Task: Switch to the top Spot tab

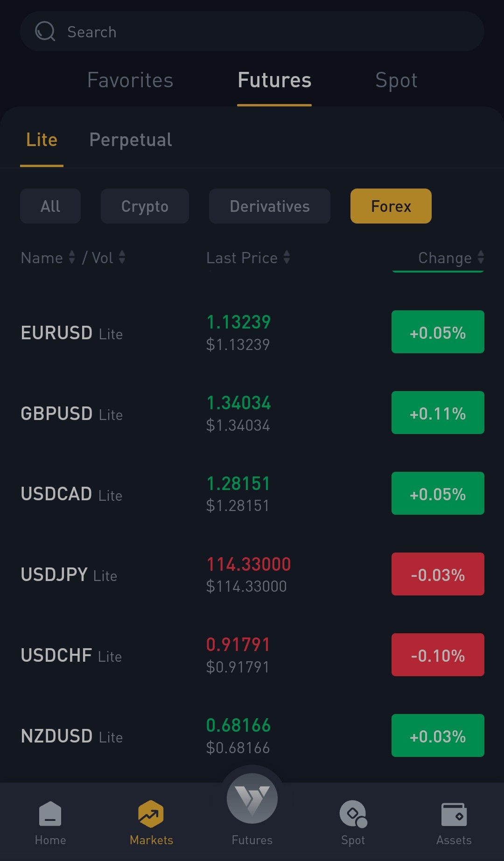Action: click(x=396, y=80)
